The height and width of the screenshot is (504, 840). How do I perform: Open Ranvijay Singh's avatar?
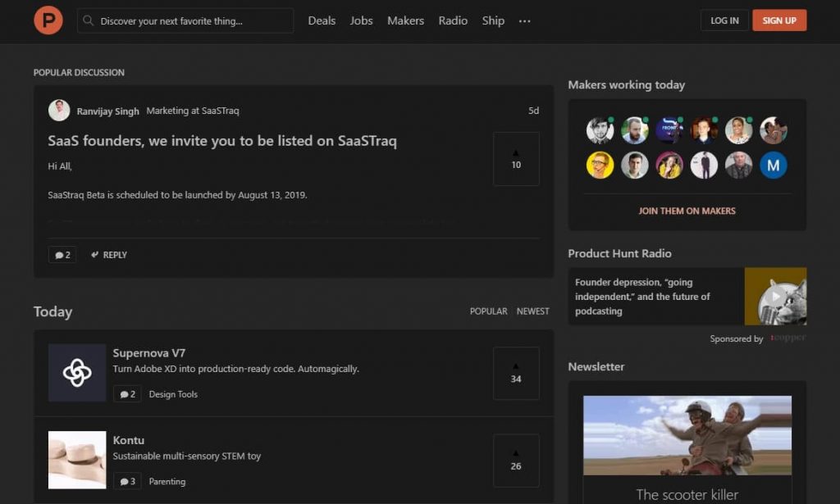pyautogui.click(x=59, y=110)
